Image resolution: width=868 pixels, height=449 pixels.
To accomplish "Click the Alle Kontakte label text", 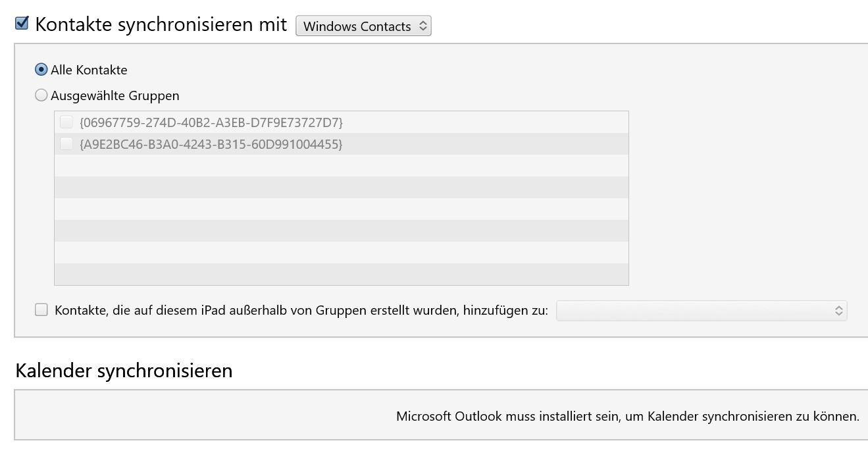I will click(89, 70).
